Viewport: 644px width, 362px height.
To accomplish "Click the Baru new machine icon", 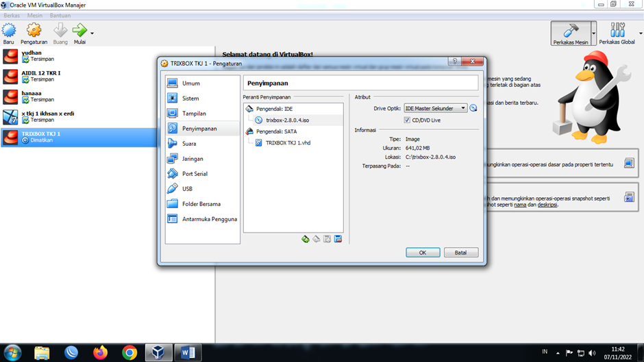I will pos(9,30).
